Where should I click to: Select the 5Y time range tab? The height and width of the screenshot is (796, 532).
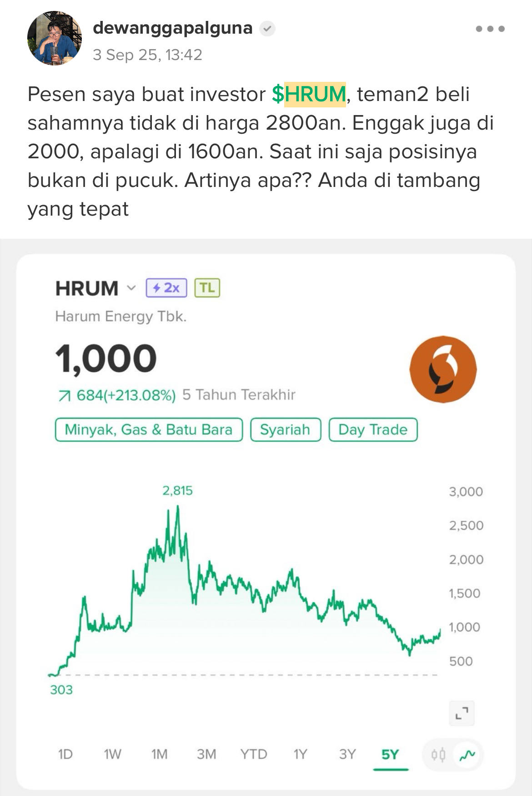(390, 755)
